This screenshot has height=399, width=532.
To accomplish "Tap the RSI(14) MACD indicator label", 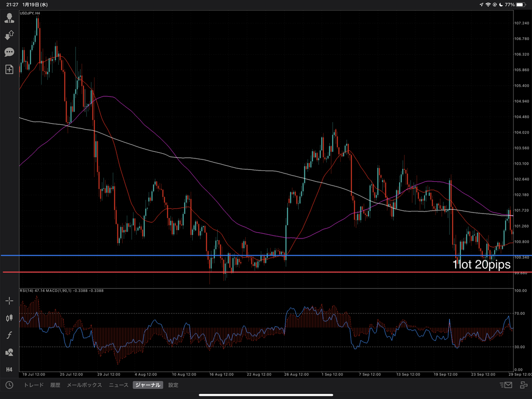I will [61, 291].
